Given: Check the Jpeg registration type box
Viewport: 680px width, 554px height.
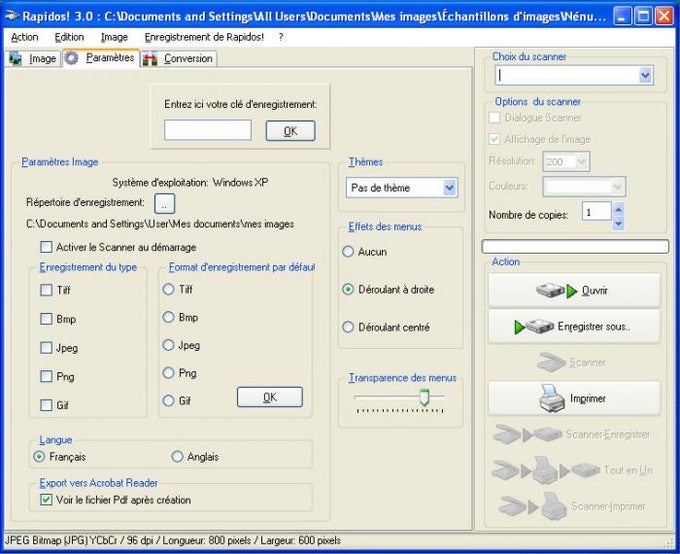Looking at the screenshot, I should 46,347.
